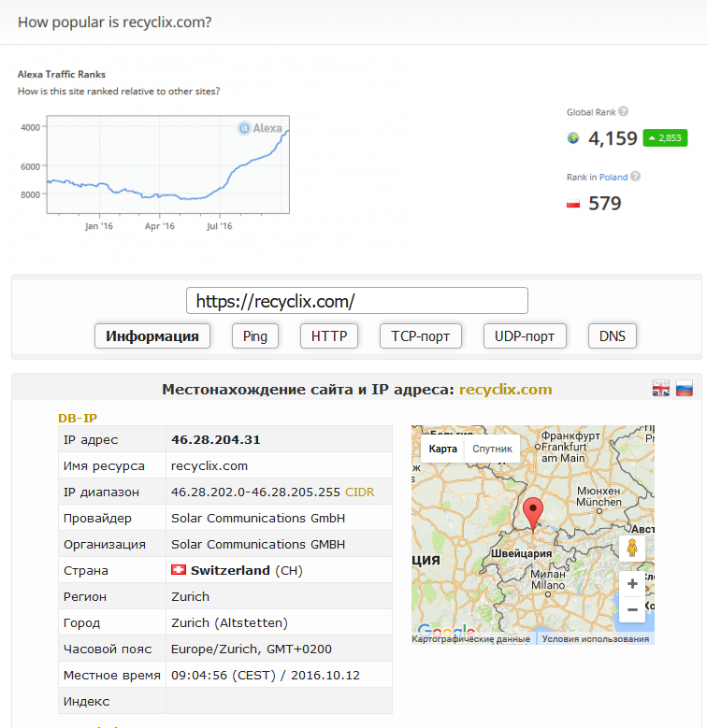Switch map to Спутник view
Screen dimensions: 707x728
point(492,449)
